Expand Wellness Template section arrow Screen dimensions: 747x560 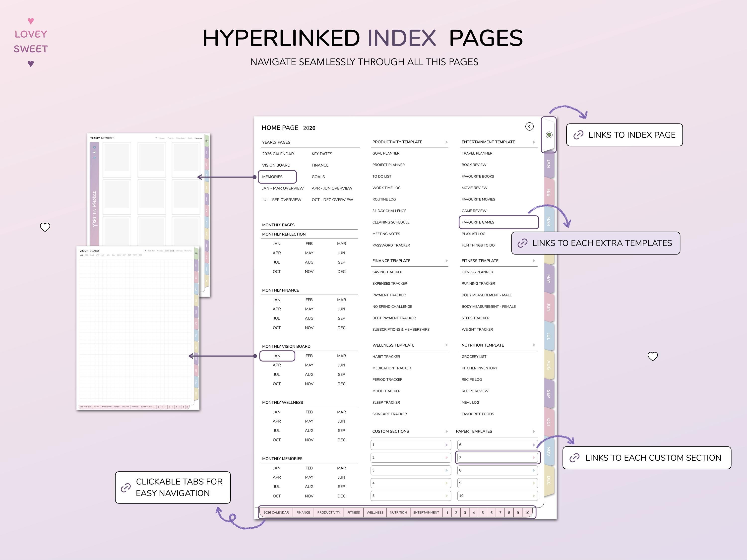446,345
